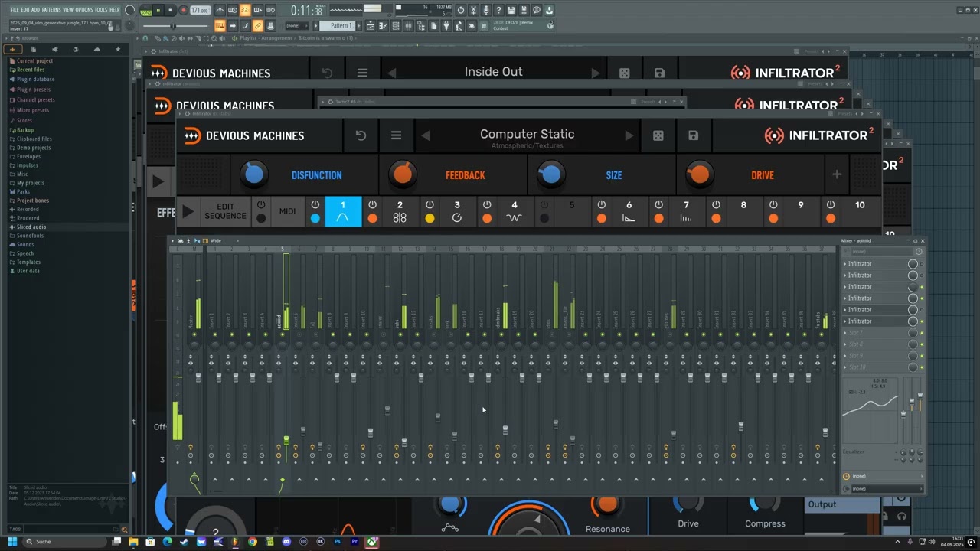This screenshot has height=551, width=980.
Task: Stop playback in the FL Studio transport
Action: 170,10
